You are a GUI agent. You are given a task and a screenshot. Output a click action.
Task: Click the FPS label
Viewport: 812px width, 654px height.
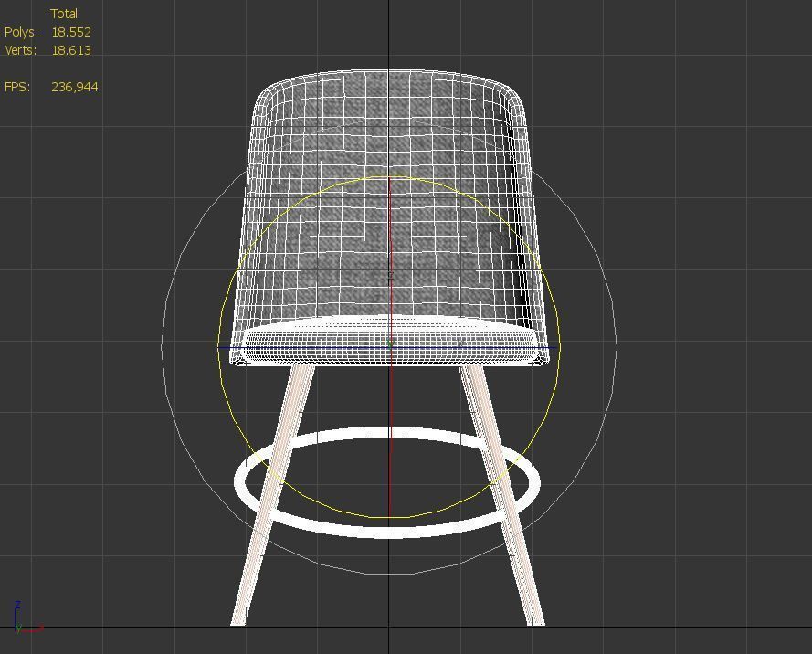click(17, 87)
